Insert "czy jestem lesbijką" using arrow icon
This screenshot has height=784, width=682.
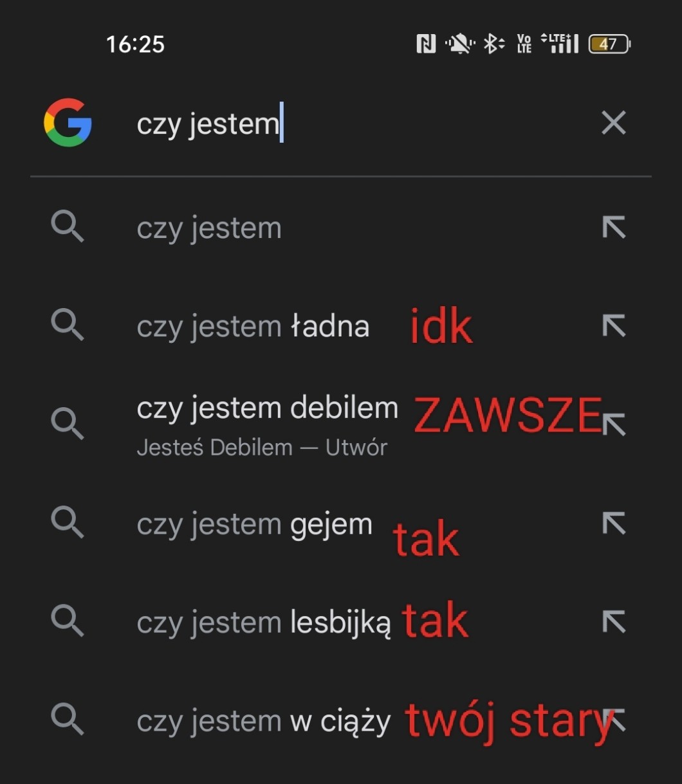pyautogui.click(x=614, y=622)
